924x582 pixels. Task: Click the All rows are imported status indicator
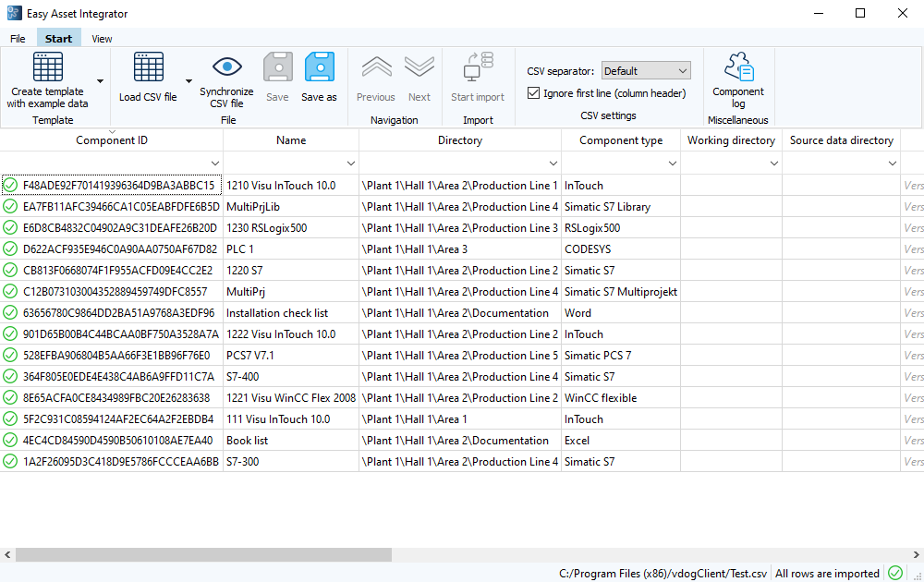pyautogui.click(x=827, y=573)
